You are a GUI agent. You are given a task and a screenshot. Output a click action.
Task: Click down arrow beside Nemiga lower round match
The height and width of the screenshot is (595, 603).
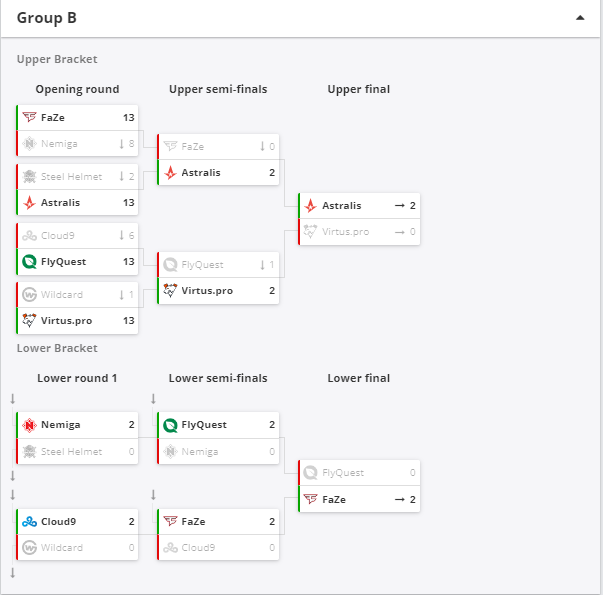12,399
